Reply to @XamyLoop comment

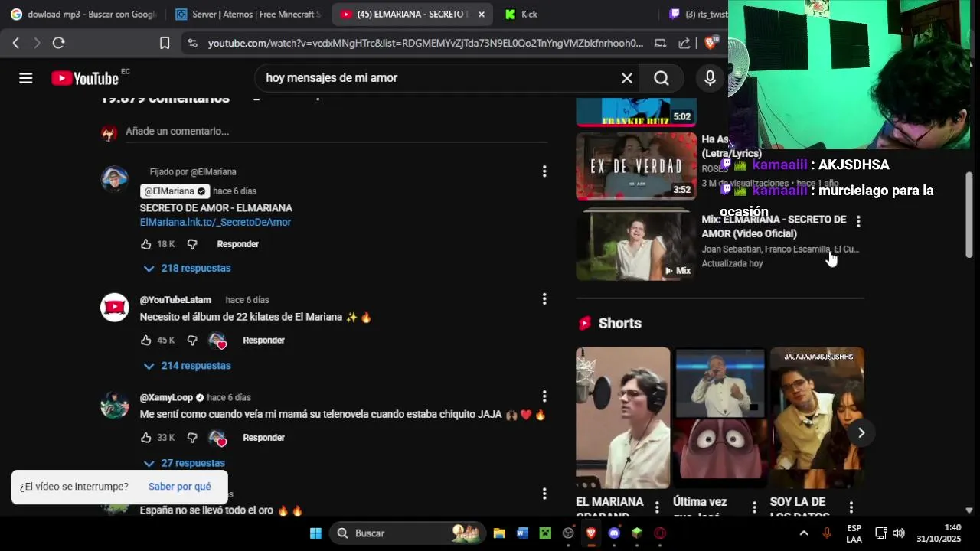[264, 438]
